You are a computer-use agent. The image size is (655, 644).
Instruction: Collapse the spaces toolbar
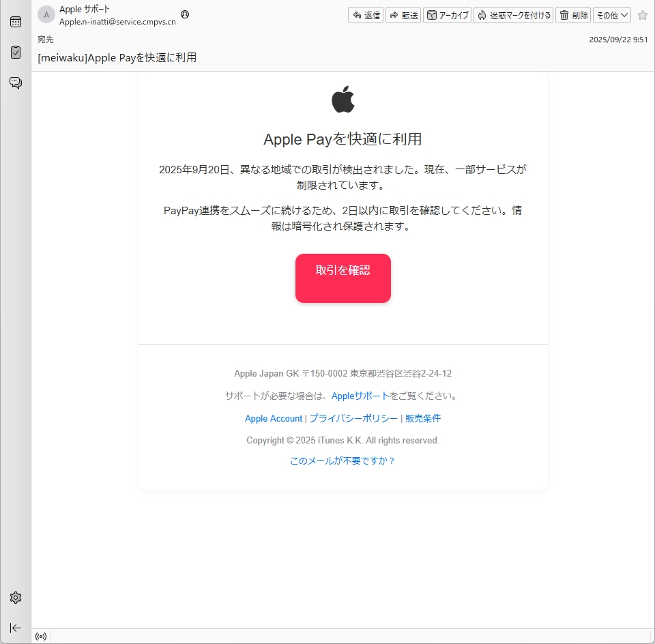point(15,628)
